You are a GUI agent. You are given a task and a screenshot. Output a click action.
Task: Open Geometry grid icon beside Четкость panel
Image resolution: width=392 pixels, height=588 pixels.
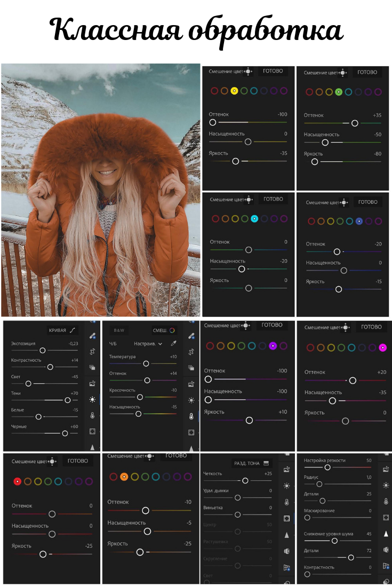click(x=287, y=568)
